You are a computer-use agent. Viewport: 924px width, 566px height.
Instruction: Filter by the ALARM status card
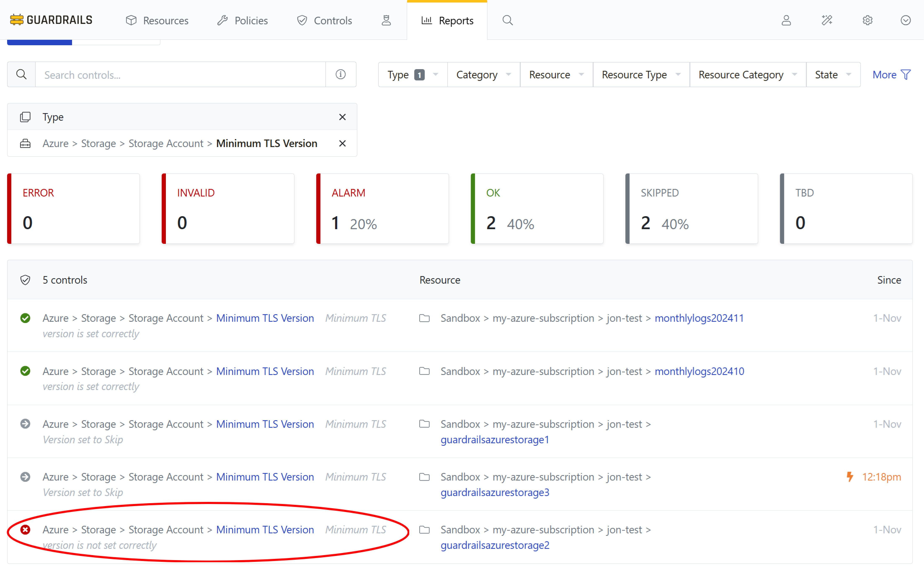point(382,209)
